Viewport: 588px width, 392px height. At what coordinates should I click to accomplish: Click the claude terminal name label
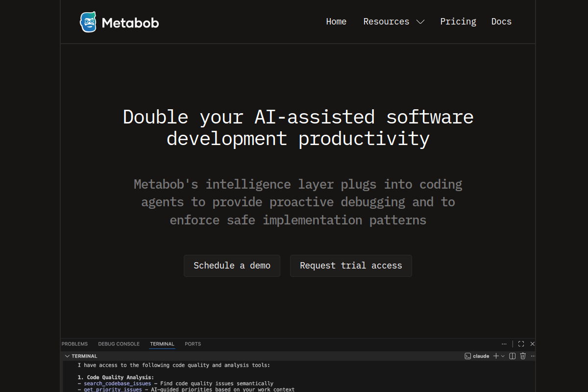[x=481, y=356]
